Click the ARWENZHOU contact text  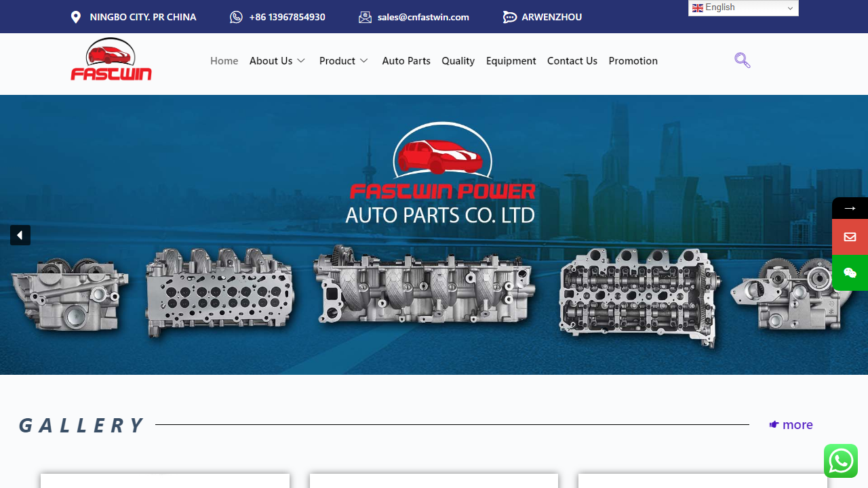552,17
